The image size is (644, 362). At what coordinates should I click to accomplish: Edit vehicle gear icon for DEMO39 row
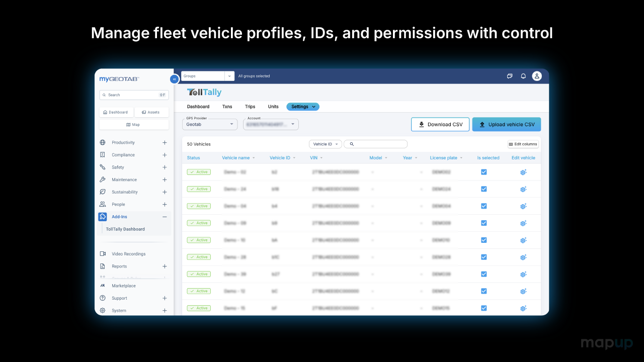[x=523, y=274]
